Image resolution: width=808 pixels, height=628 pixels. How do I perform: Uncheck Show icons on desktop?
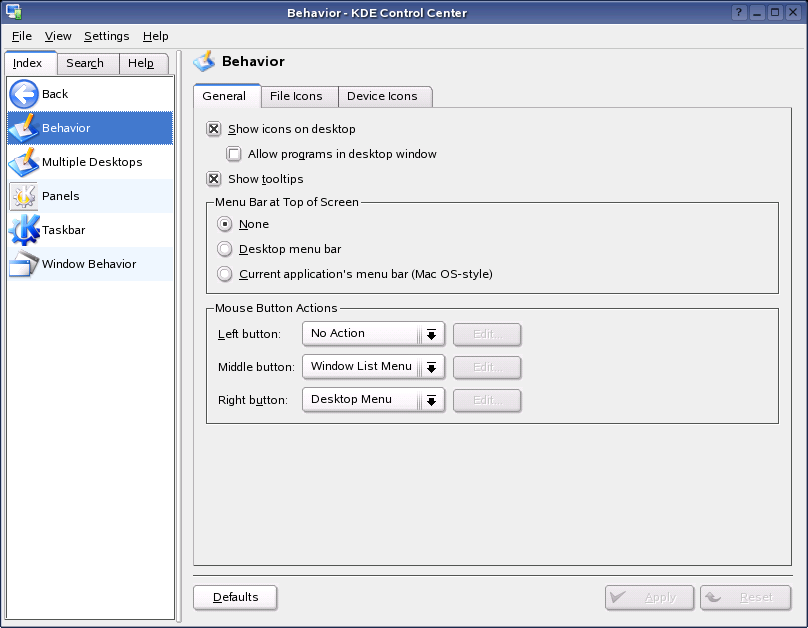[214, 129]
